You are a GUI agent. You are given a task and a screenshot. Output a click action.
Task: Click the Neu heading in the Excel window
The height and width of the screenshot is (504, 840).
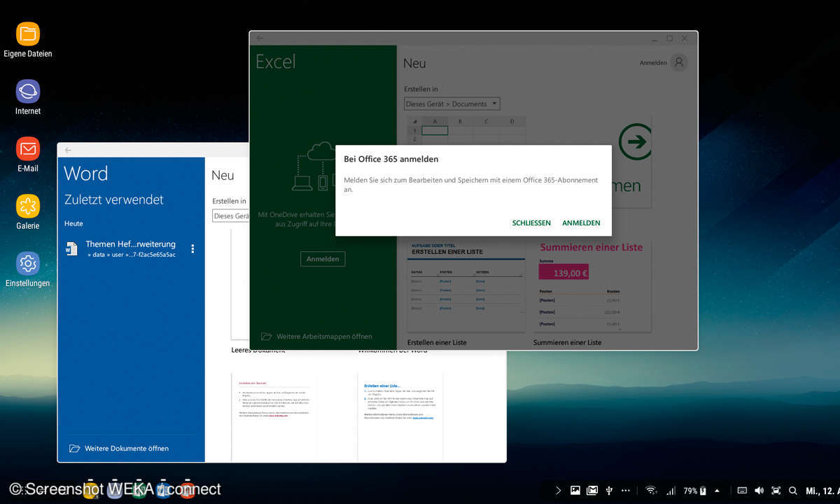point(414,63)
